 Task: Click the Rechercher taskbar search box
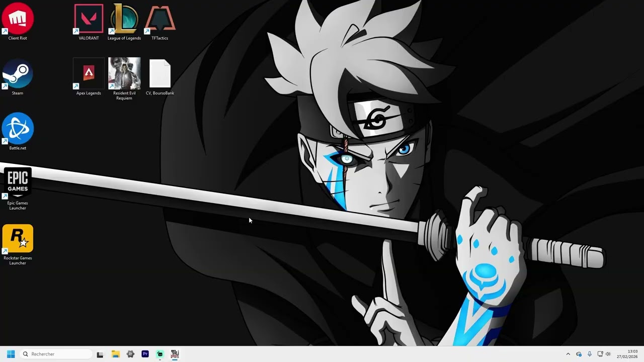(x=56, y=354)
